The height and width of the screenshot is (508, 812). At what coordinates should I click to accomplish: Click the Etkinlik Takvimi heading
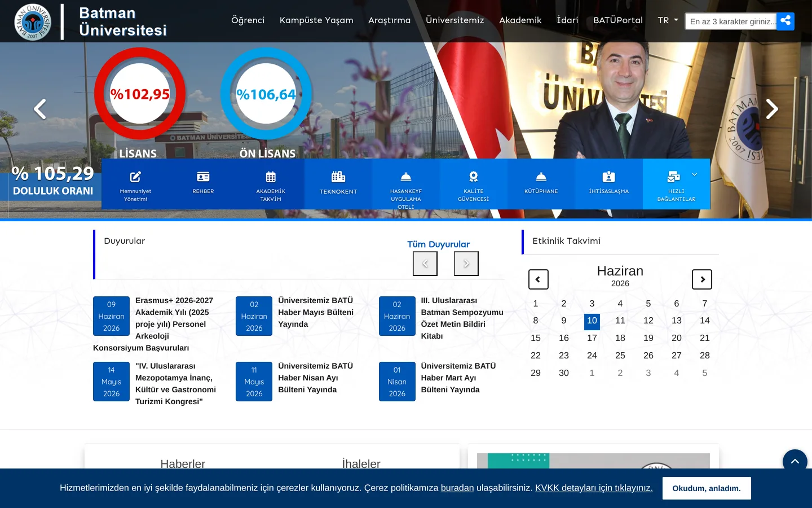tap(567, 241)
